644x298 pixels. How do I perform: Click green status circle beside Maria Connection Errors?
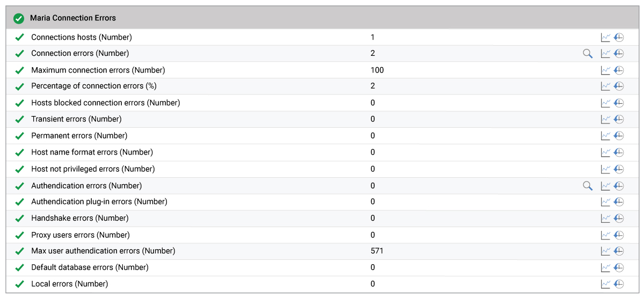tap(19, 18)
